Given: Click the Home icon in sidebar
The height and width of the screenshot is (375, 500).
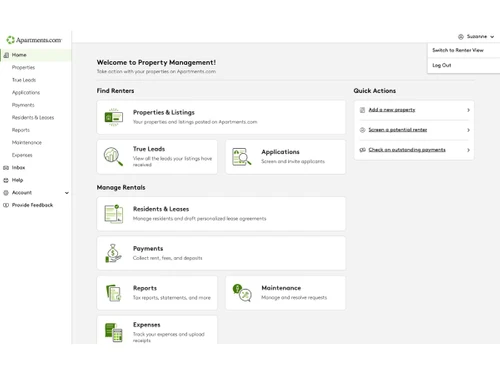Looking at the screenshot, I should tap(6, 55).
